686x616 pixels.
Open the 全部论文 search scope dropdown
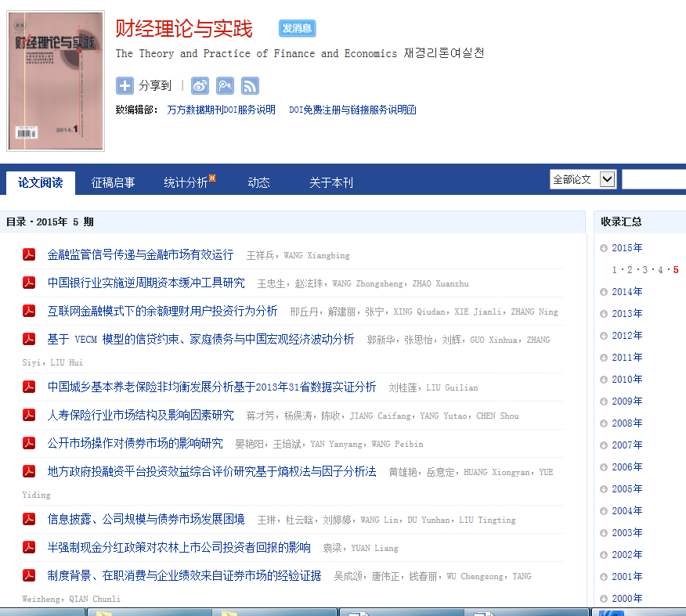pyautogui.click(x=583, y=179)
